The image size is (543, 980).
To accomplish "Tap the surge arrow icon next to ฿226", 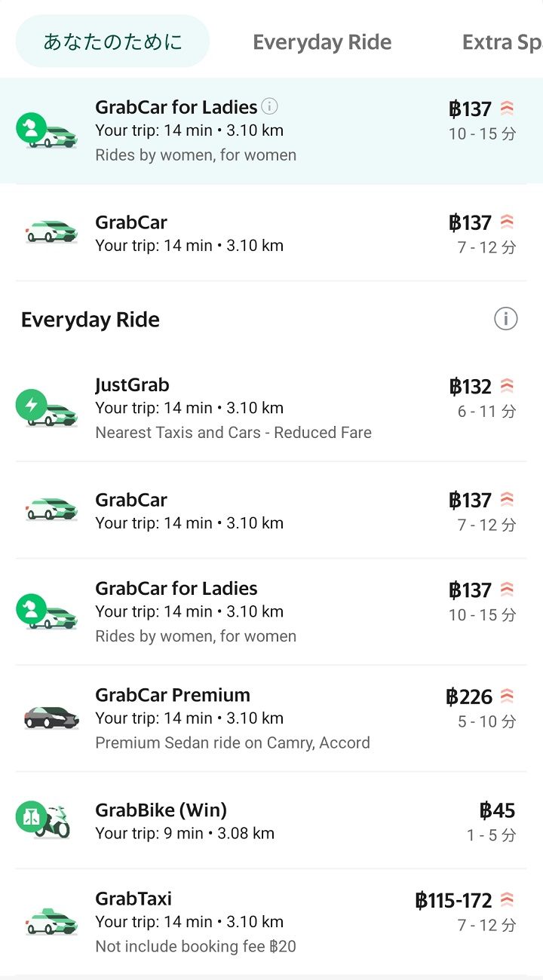I will coord(507,696).
